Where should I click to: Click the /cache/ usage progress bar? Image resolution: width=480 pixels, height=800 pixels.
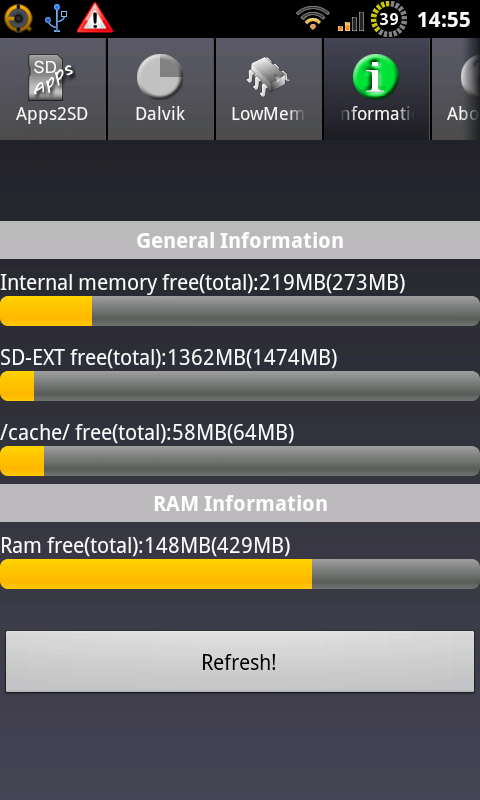click(240, 461)
